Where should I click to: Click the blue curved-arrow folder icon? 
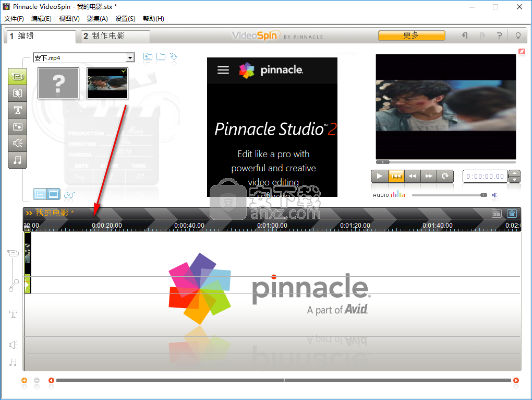click(173, 57)
